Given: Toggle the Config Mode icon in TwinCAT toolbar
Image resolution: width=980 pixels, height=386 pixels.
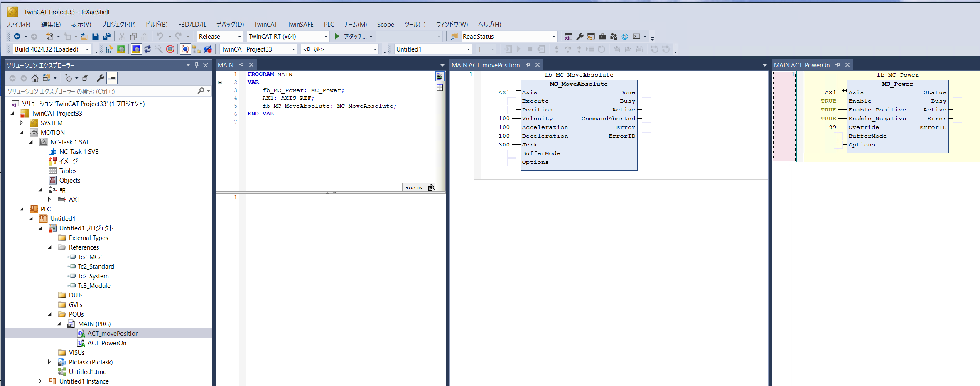Looking at the screenshot, I should [136, 49].
